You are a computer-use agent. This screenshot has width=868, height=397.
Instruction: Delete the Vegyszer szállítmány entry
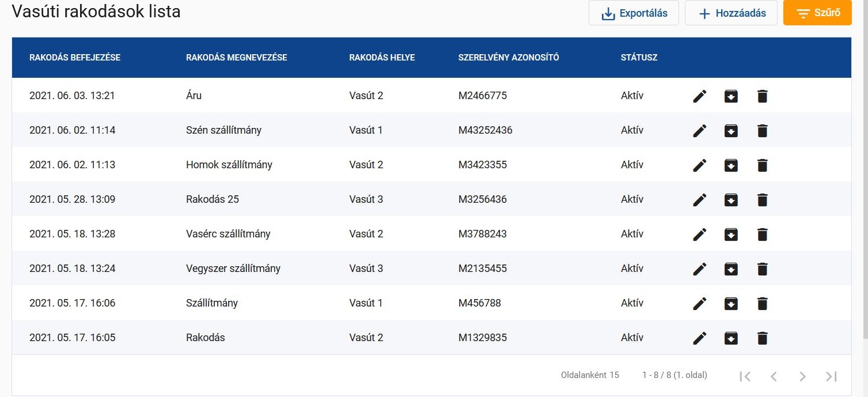(x=762, y=269)
